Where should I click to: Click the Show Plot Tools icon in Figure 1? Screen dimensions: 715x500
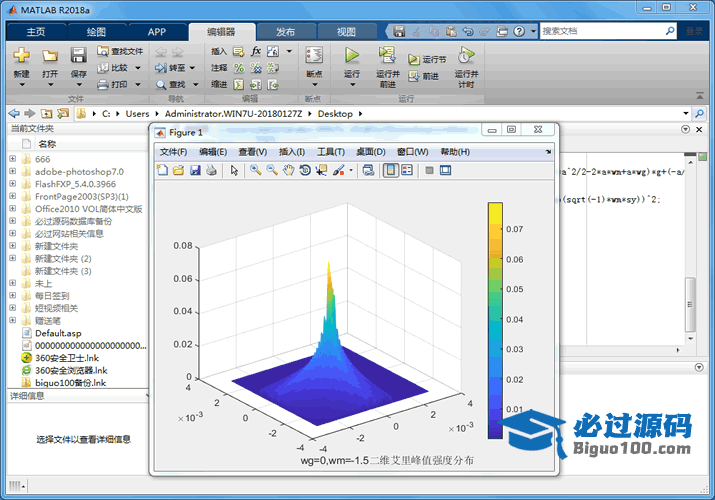coord(446,170)
